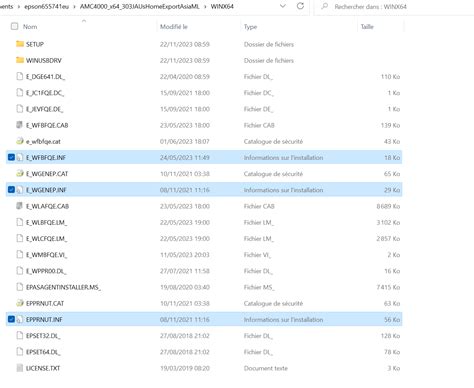Select file name LICENSE.TXT

43,368
